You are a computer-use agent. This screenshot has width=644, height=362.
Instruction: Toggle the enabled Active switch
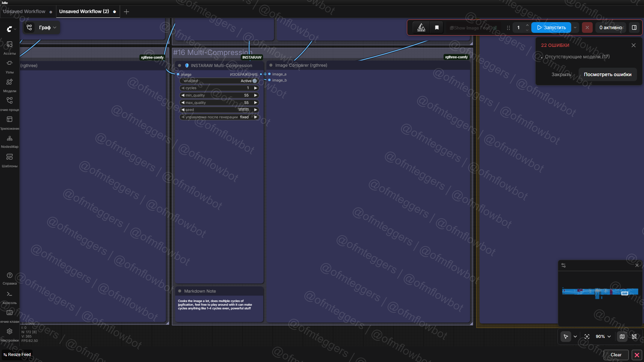(255, 81)
